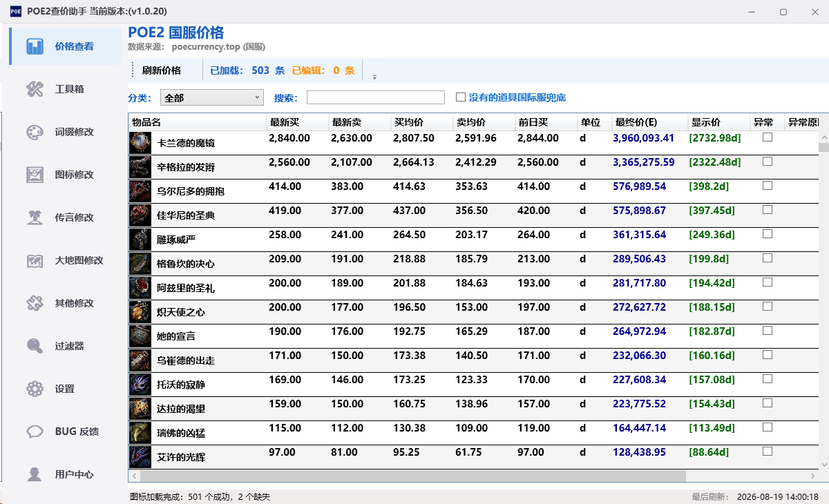Image resolution: width=829 pixels, height=504 pixels.
Task: Click the 她的宣言 item icon
Action: pos(140,336)
